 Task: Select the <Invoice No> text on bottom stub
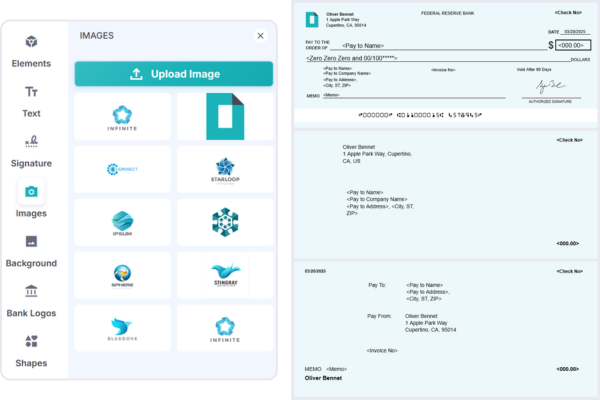click(382, 351)
